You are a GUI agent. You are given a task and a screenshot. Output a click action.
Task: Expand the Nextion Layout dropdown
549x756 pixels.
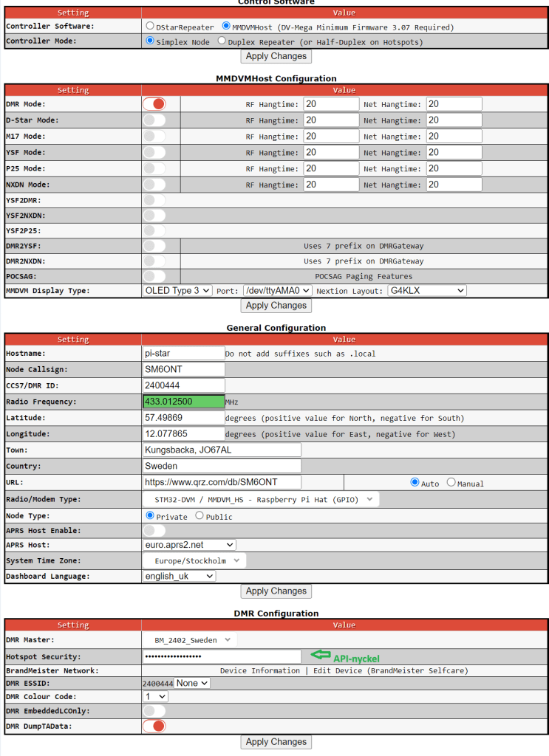coord(427,291)
